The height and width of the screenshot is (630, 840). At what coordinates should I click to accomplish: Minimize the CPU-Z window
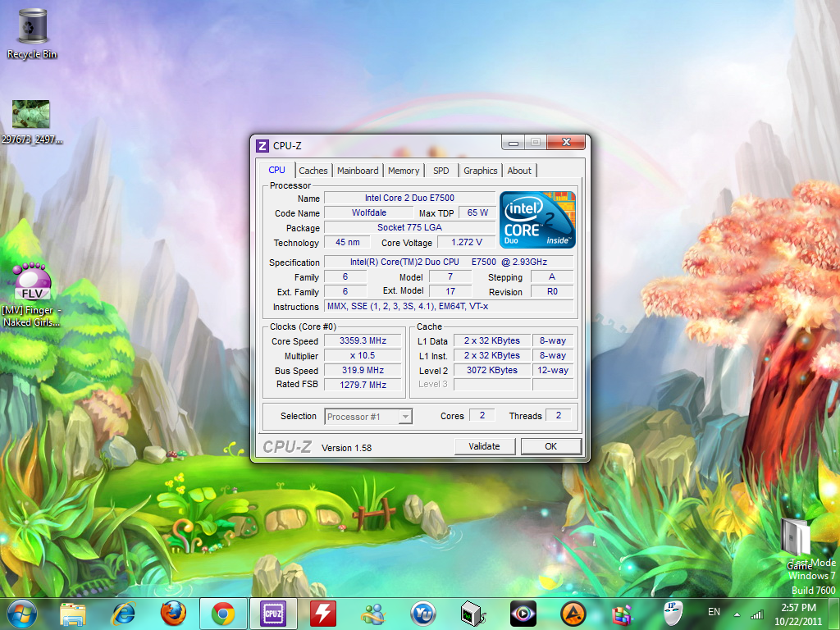514,142
